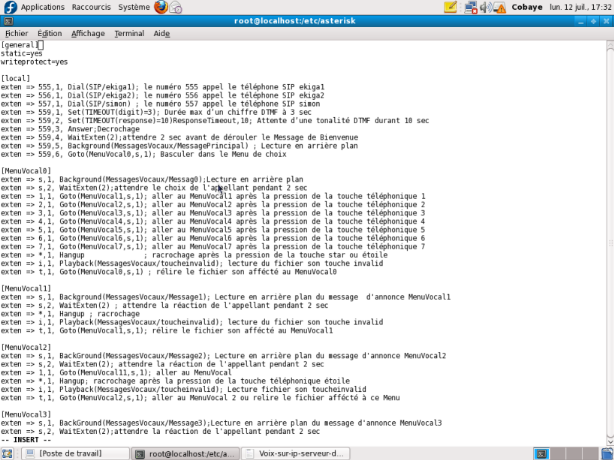
Task: Click the [MenuVocal2] section header
Action: coord(26,347)
